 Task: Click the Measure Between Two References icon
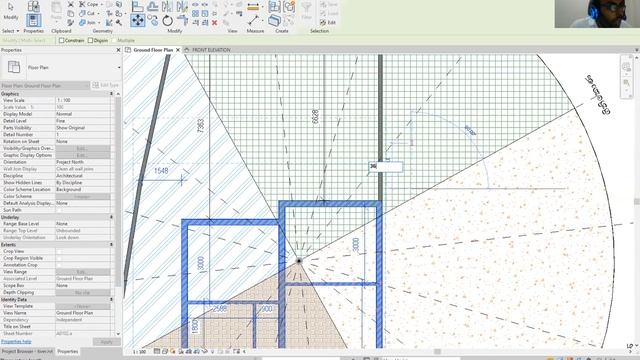(x=253, y=20)
